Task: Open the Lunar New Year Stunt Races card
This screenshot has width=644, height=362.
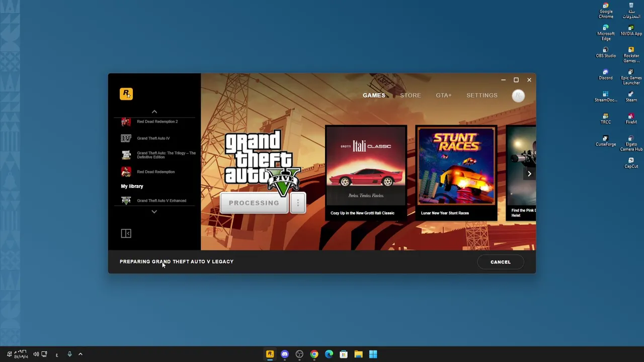Action: click(x=456, y=172)
